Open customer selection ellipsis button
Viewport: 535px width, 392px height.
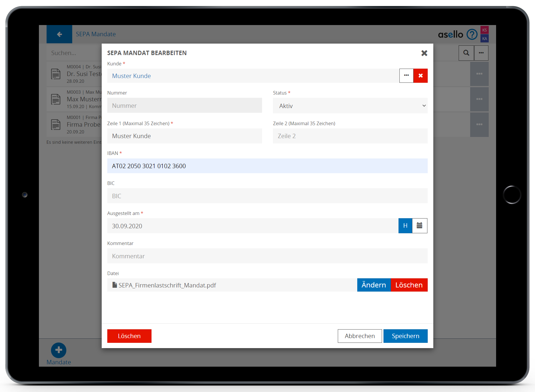[406, 76]
